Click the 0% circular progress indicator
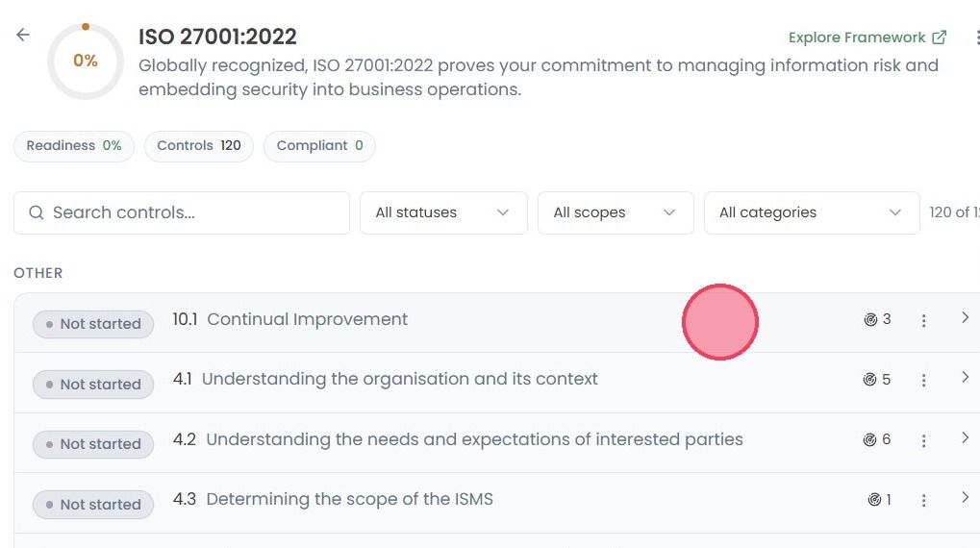This screenshot has width=980, height=548. tap(86, 62)
